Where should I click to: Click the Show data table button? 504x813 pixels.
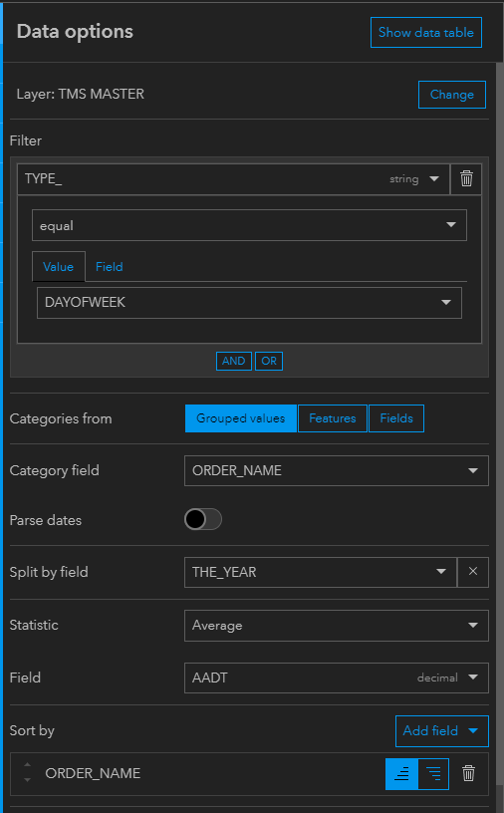426,32
